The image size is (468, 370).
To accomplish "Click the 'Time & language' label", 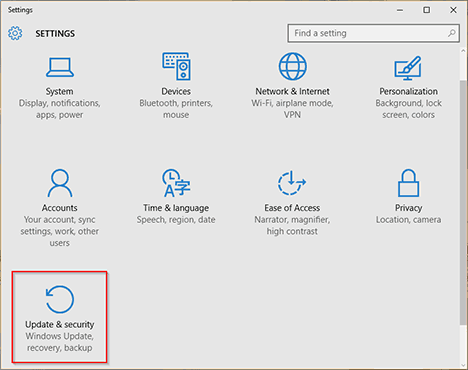I will [176, 208].
